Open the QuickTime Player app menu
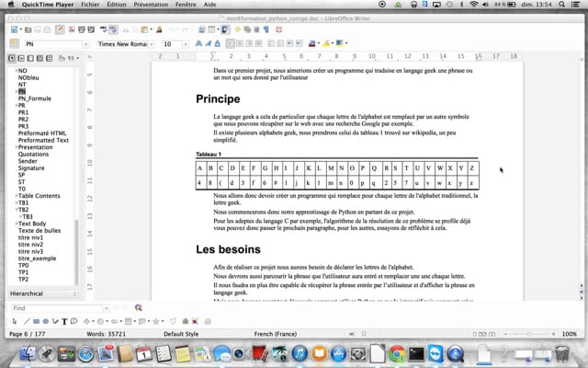This screenshot has width=588, height=368. [x=48, y=5]
